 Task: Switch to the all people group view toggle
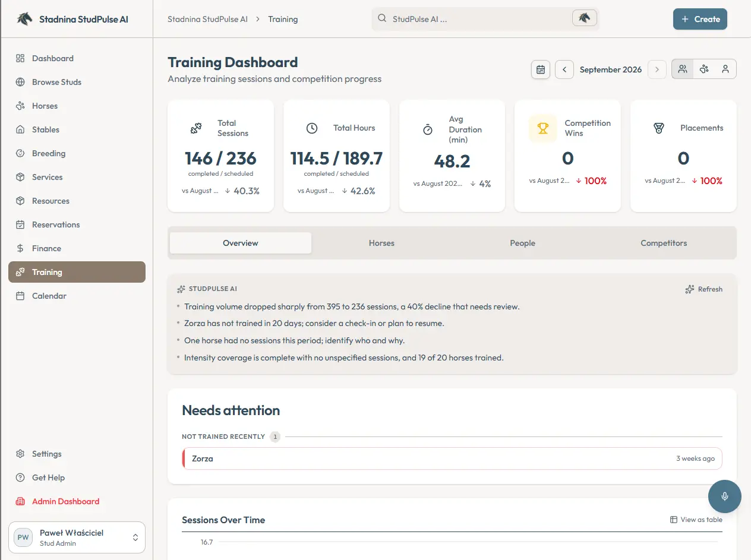tap(683, 69)
